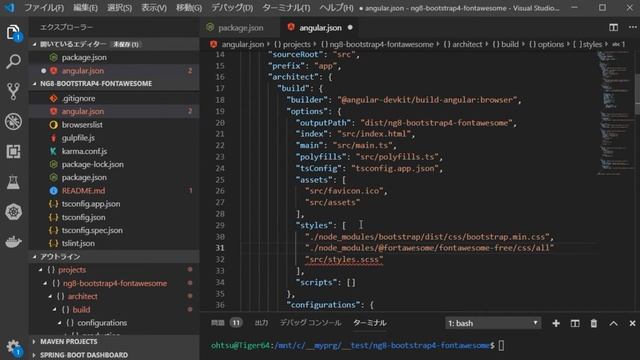
Task: Open the Debug menu
Action: 232,8
